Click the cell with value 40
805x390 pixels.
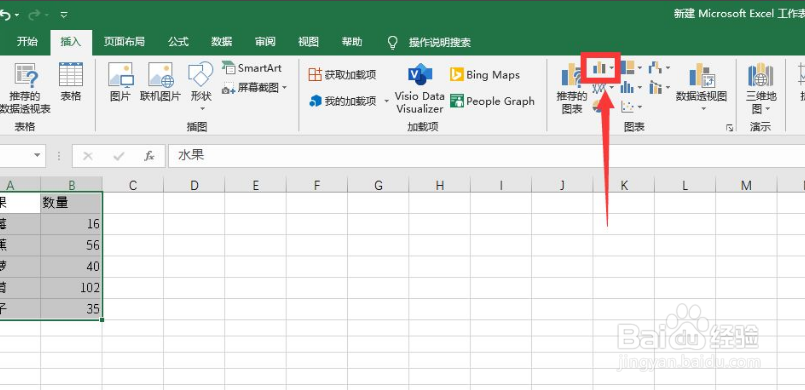[x=71, y=266]
